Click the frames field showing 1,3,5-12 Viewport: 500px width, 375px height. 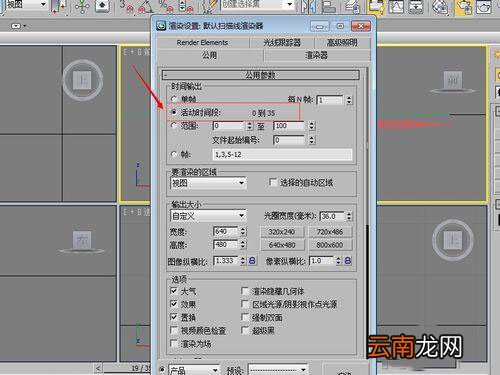pos(282,155)
